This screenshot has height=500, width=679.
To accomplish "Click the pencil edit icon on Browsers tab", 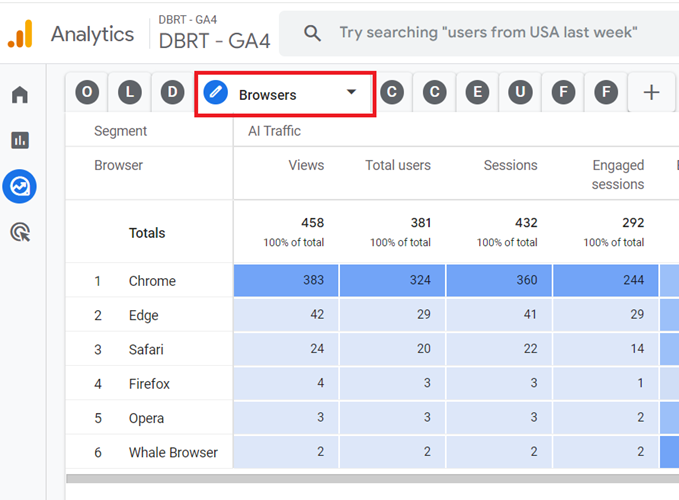I will coord(216,92).
